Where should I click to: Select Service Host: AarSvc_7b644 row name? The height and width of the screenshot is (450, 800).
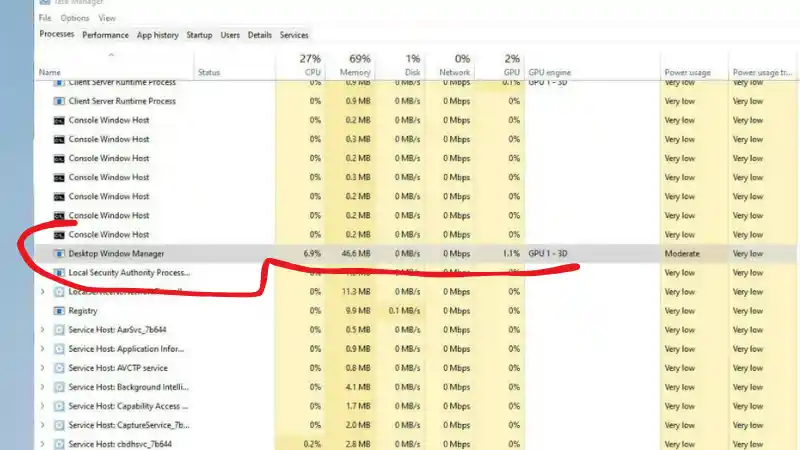tap(117, 330)
